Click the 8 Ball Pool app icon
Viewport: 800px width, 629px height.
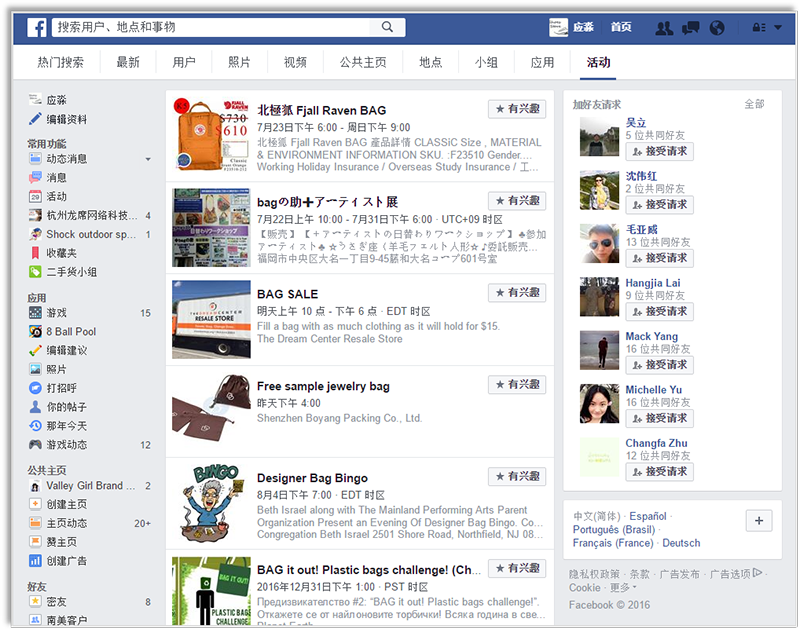[35, 332]
